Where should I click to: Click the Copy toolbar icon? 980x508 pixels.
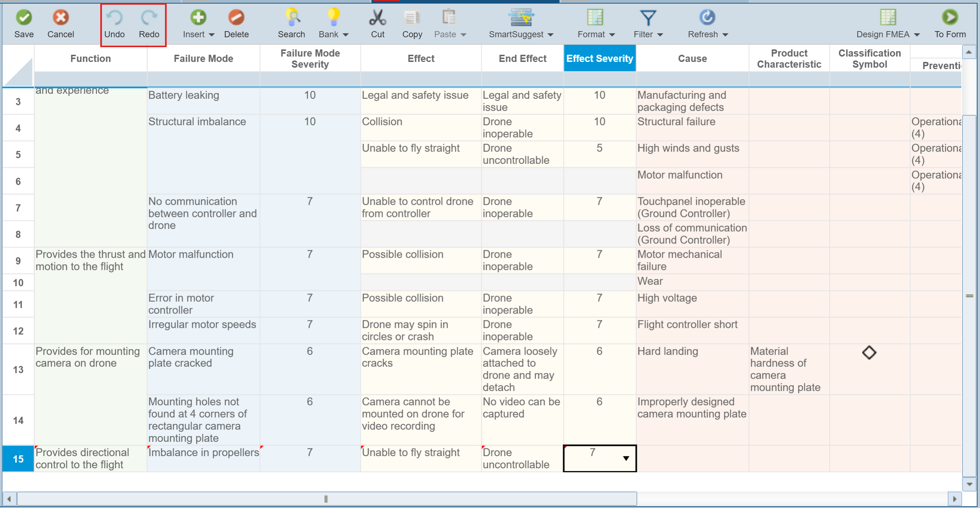[412, 18]
